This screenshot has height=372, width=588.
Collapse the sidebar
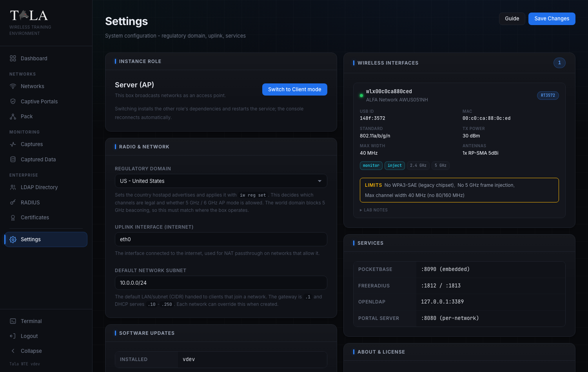click(46, 351)
